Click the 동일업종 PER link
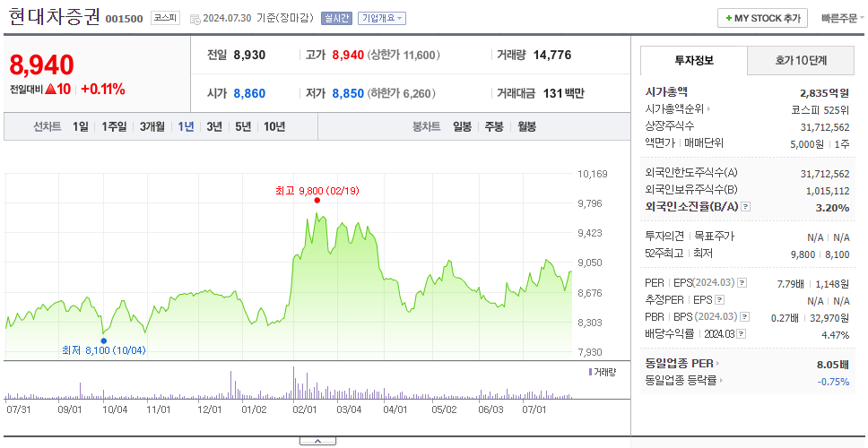This screenshot has width=868, height=448. coord(679,364)
